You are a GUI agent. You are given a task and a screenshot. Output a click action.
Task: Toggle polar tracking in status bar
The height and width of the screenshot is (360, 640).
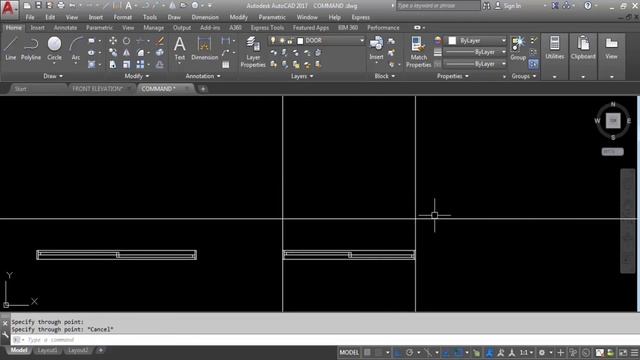[409, 353]
